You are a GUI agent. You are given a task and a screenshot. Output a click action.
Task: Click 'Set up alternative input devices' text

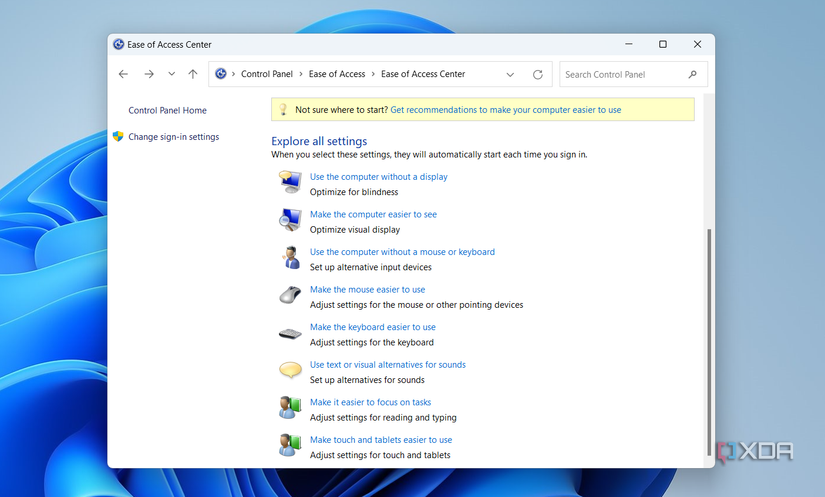pyautogui.click(x=370, y=267)
